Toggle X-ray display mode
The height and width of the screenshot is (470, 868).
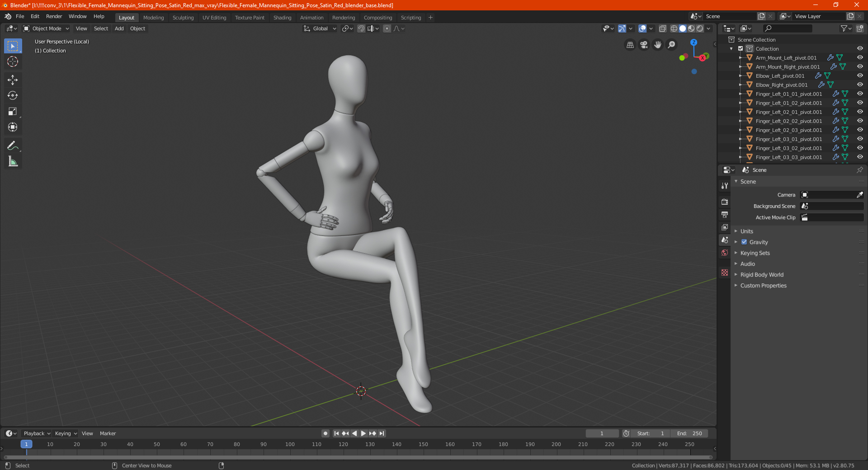[x=662, y=28]
